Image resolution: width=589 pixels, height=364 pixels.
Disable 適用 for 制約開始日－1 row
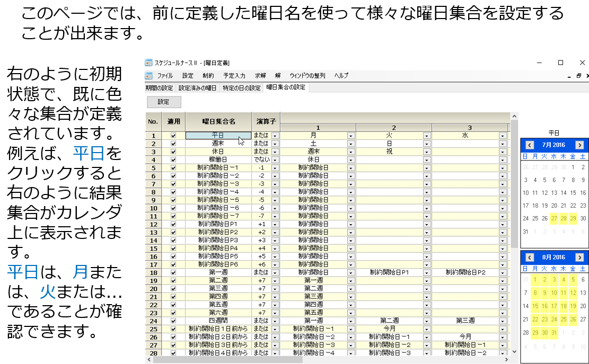(173, 168)
